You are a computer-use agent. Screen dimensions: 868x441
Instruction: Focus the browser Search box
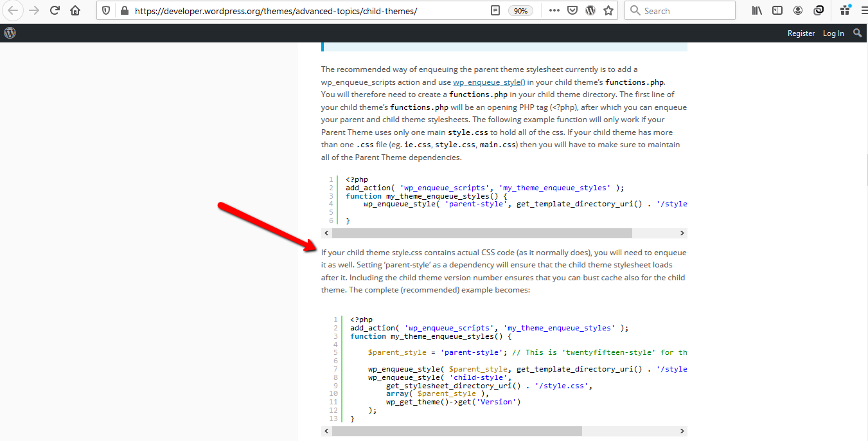680,11
